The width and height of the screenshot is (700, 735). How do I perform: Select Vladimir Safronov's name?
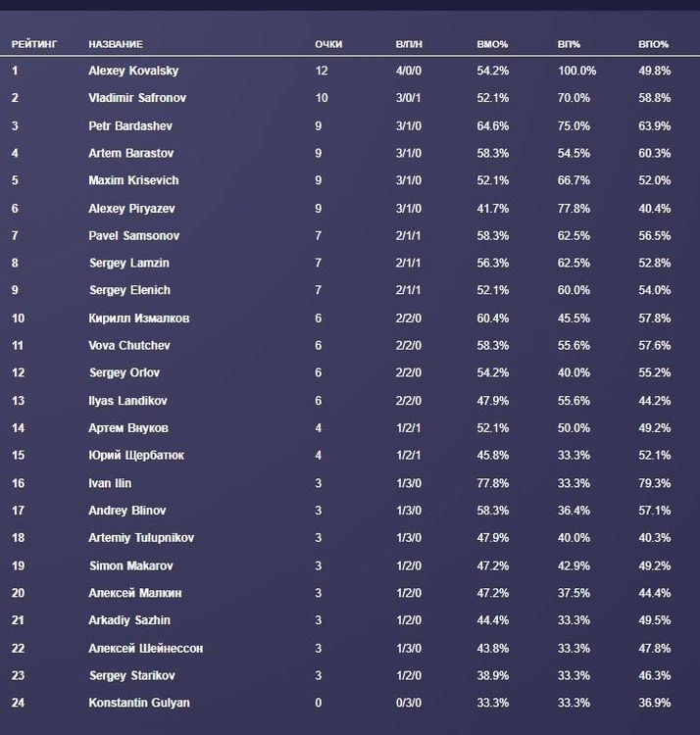(137, 98)
